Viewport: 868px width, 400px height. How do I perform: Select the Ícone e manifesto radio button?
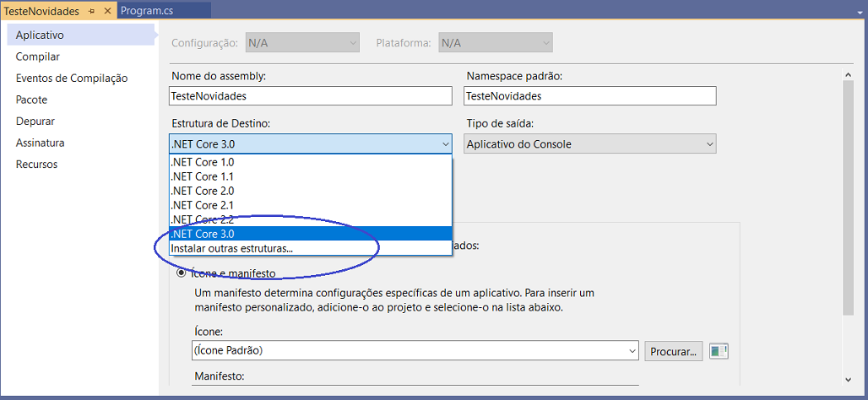point(181,273)
